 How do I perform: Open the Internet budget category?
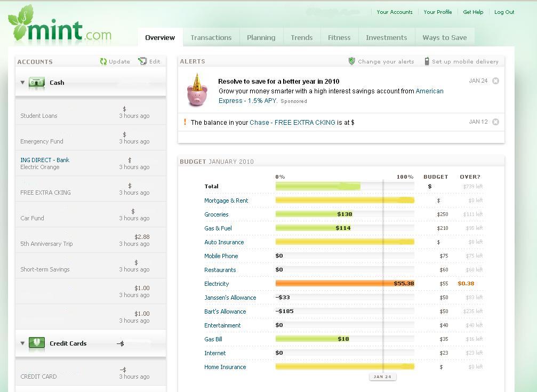click(x=215, y=353)
